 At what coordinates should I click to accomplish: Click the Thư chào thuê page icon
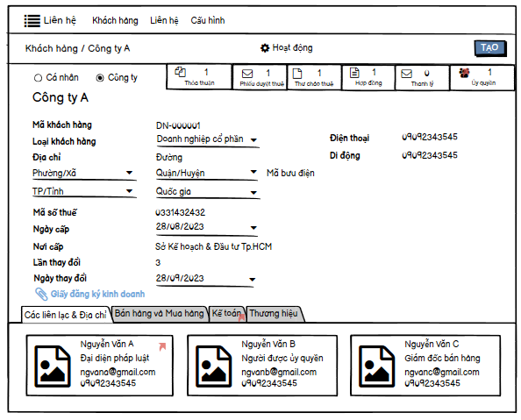(297, 74)
